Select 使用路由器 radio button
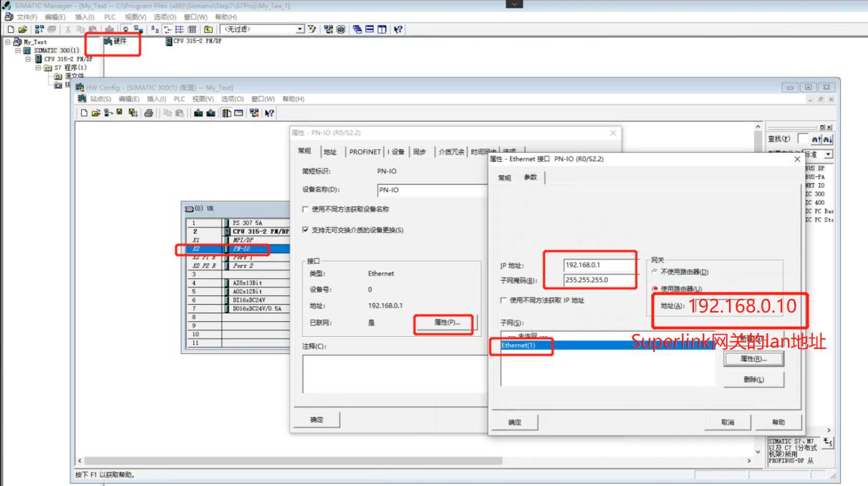868x486 pixels. (x=655, y=289)
